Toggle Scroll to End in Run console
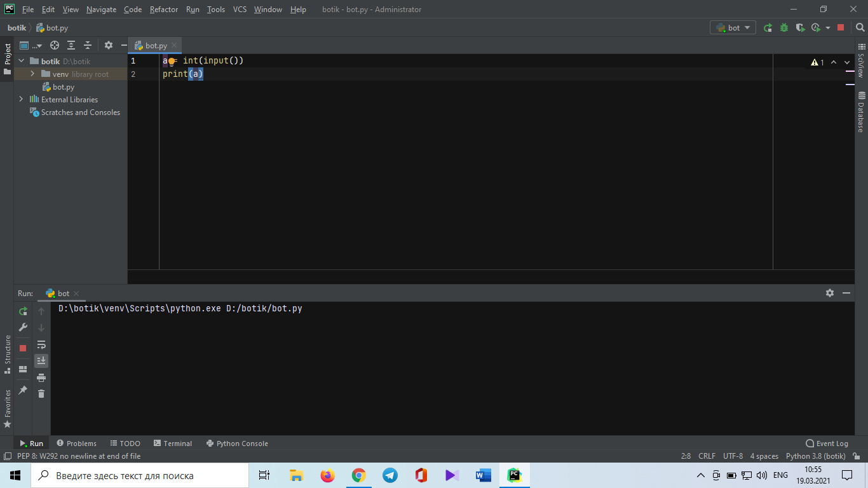This screenshot has height=488, width=868. coord(41,361)
